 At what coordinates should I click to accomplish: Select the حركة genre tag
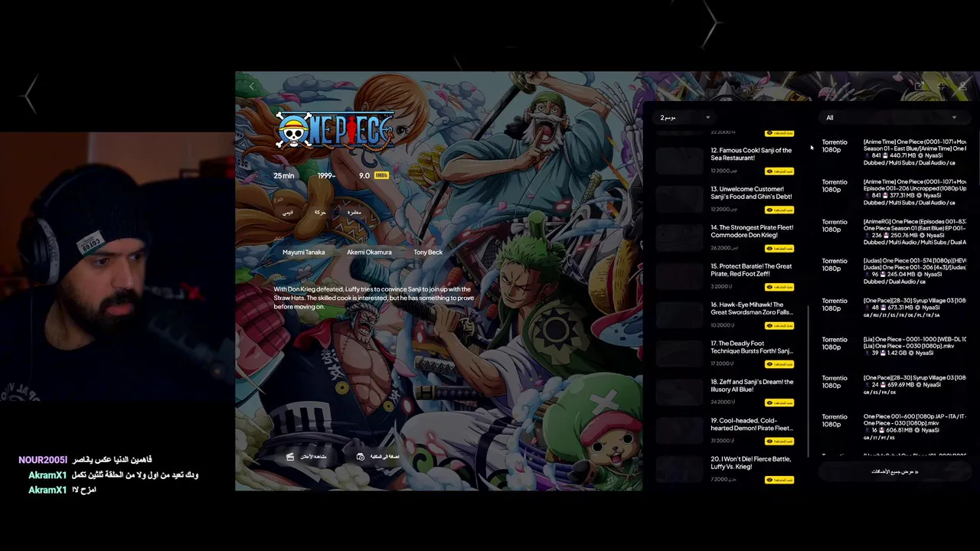320,212
